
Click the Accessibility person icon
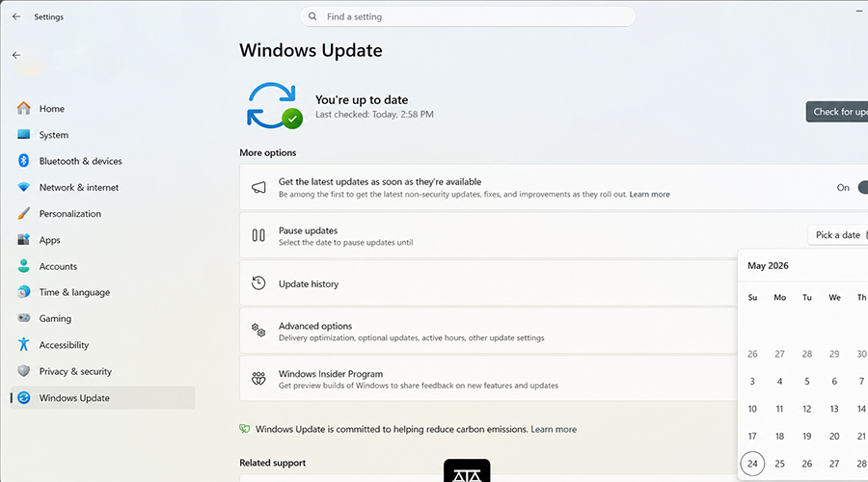24,345
